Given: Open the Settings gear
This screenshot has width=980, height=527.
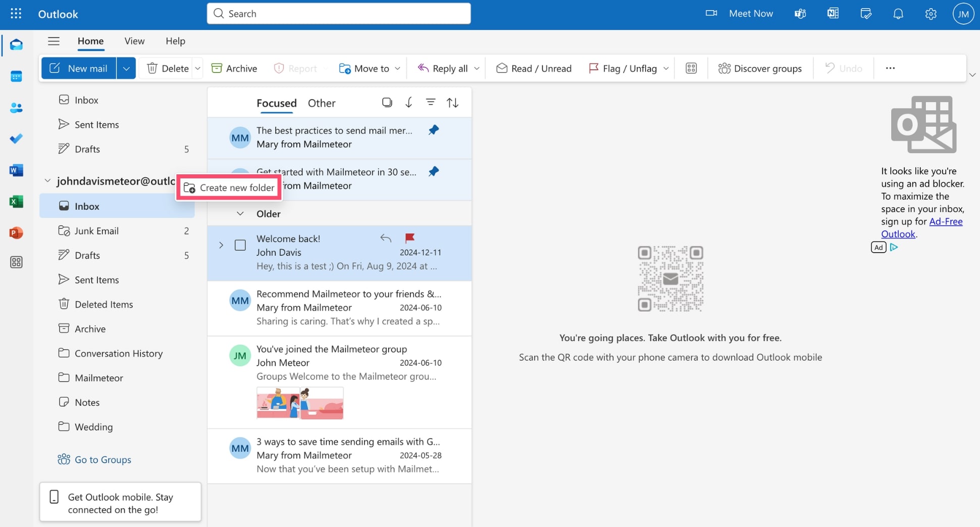Looking at the screenshot, I should [x=931, y=14].
